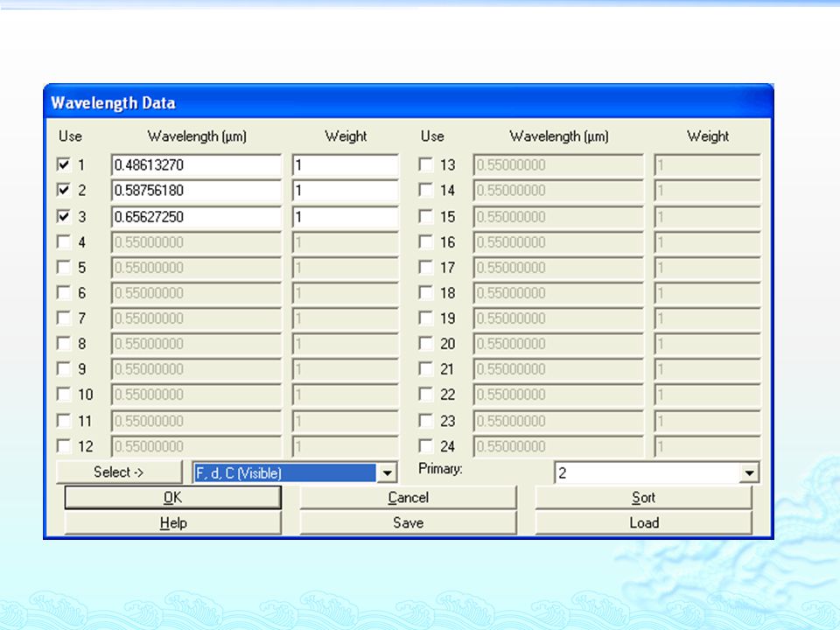Click the Sort button
840x630 pixels.
(643, 498)
